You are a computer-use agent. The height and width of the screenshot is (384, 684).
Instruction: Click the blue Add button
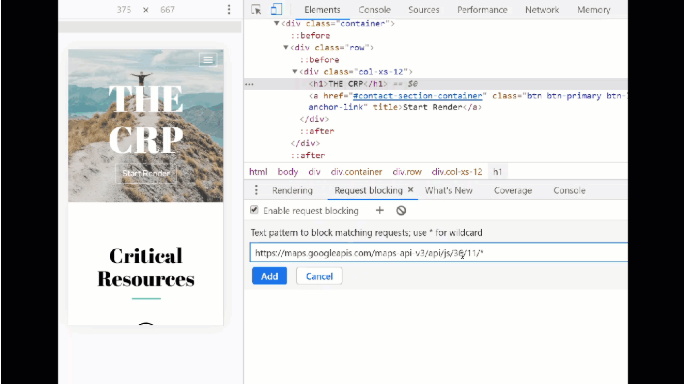pyautogui.click(x=269, y=276)
